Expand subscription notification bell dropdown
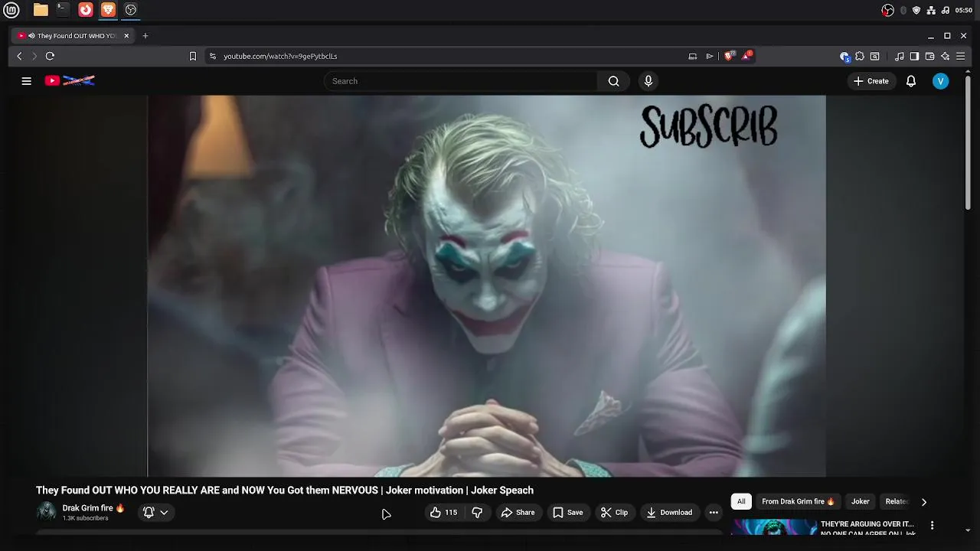Image resolution: width=980 pixels, height=551 pixels. point(155,513)
